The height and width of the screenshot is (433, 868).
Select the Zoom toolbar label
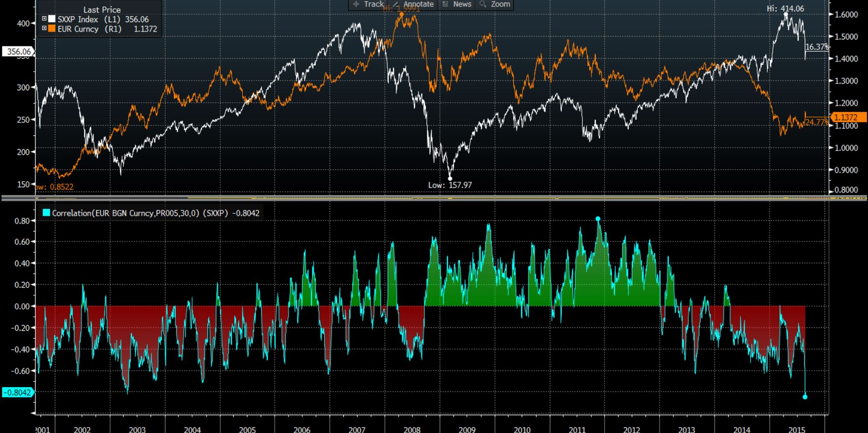coord(500,4)
